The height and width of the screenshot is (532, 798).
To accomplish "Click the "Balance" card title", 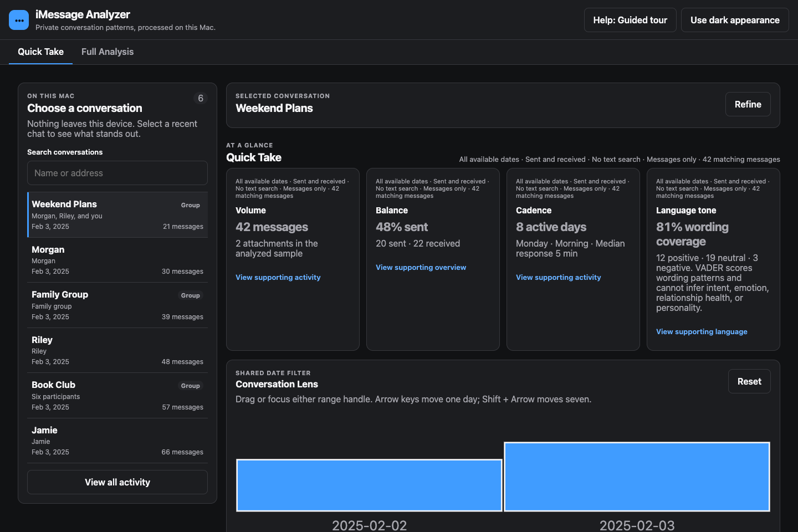I will (x=392, y=211).
